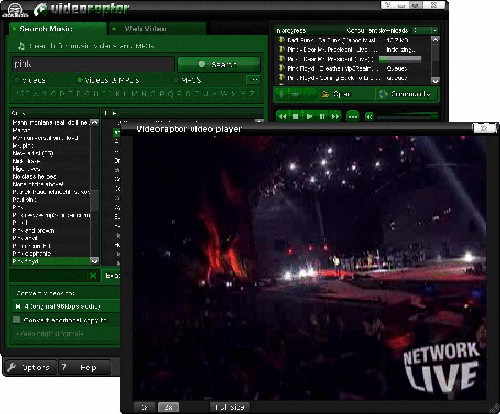Skip ahead with the fast-forward button

[335, 117]
